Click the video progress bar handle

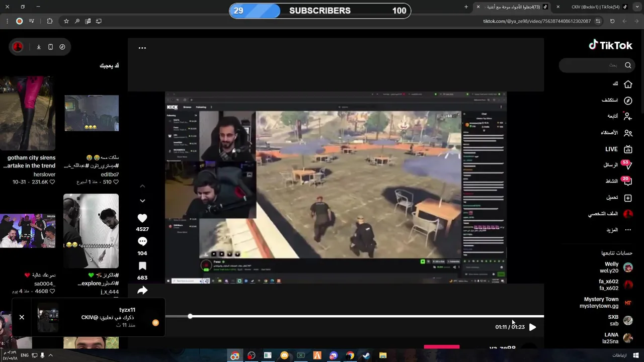pyautogui.click(x=190, y=316)
